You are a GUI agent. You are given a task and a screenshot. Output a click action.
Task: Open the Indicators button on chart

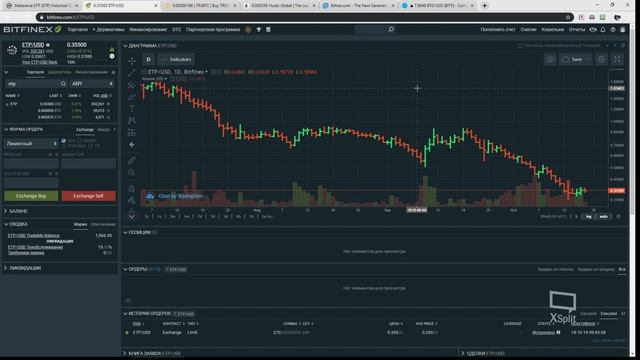pos(176,60)
